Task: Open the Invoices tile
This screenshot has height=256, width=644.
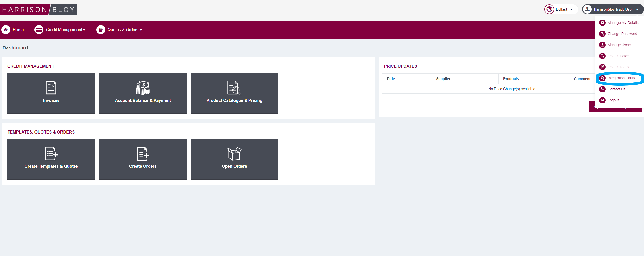Action: [51, 94]
